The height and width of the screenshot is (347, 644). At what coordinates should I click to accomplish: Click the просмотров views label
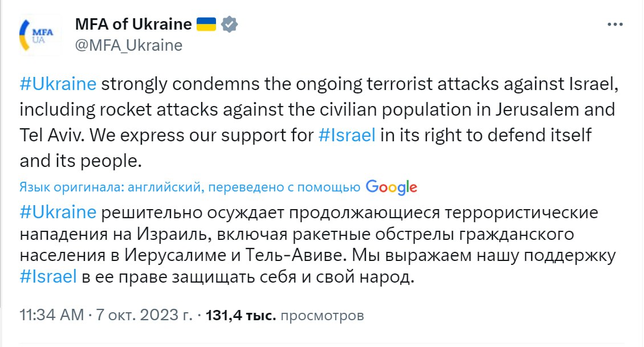click(x=323, y=315)
